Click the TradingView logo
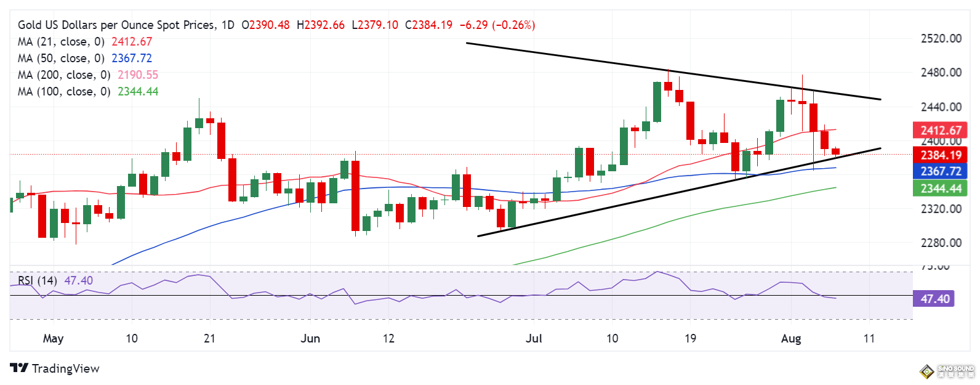Image resolution: width=980 pixels, height=385 pixels. pos(54,368)
